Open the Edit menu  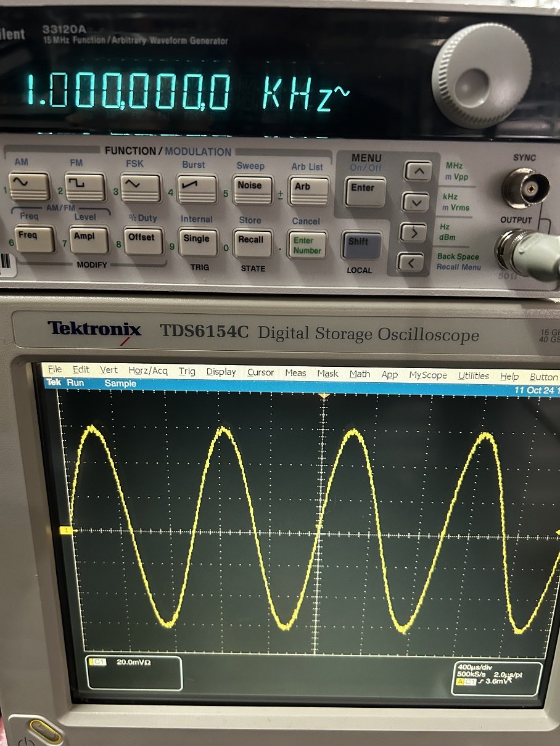pyautogui.click(x=81, y=369)
